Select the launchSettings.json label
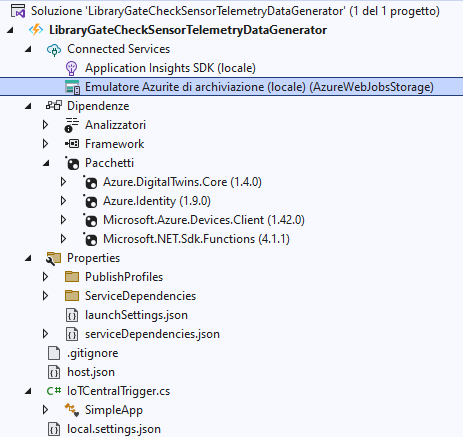Screen dimensions: 463x437 [x=136, y=315]
